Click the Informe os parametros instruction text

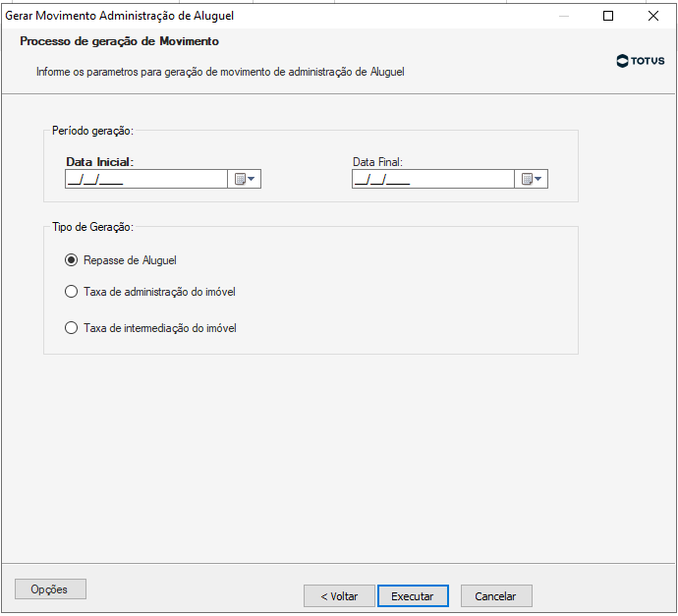(220, 72)
